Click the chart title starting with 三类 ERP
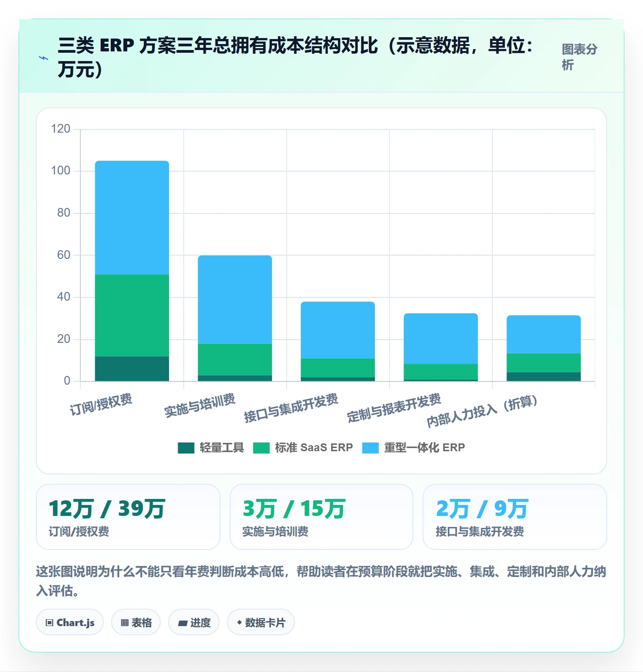This screenshot has height=672, width=643. pos(296,57)
